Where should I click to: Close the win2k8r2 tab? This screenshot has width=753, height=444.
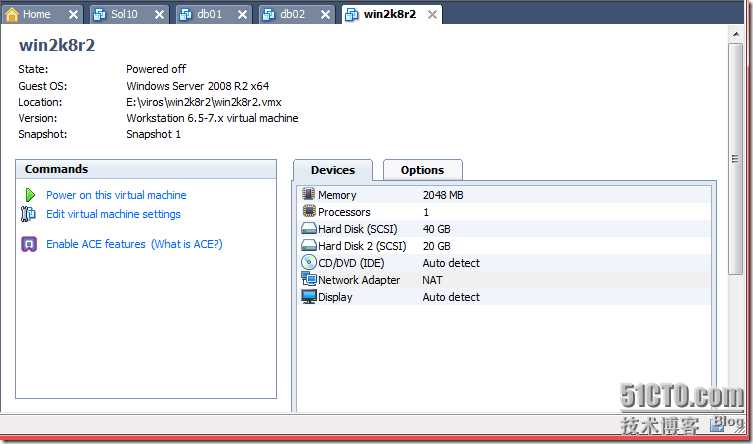click(432, 15)
